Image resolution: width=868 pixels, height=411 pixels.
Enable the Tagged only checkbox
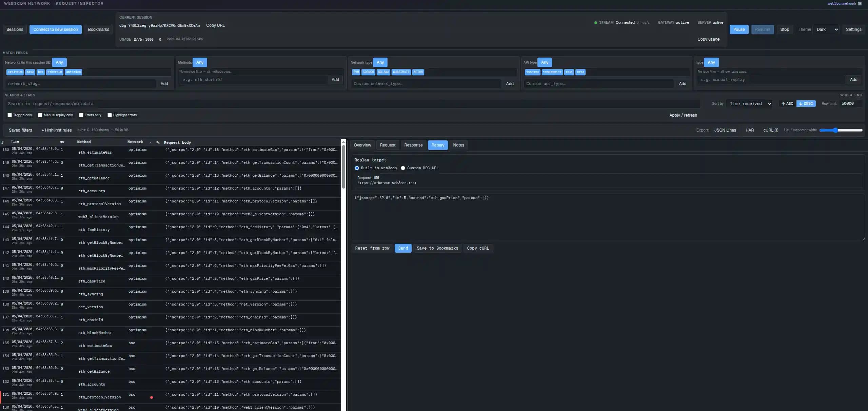pos(9,115)
